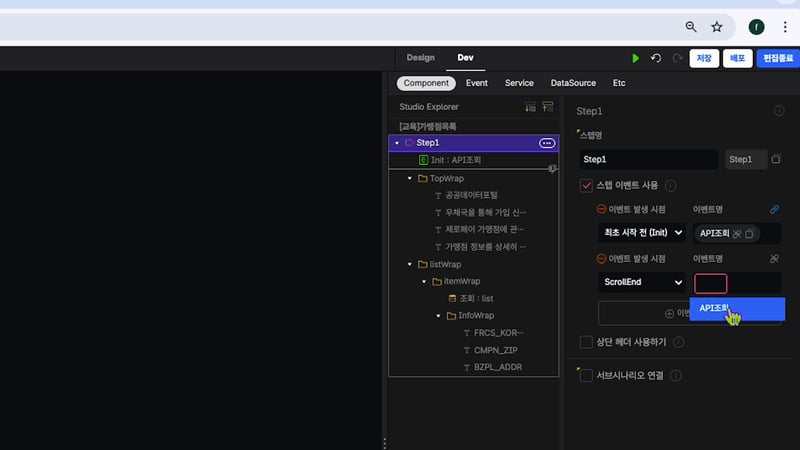Open the DataSource sub-tab

[573, 83]
